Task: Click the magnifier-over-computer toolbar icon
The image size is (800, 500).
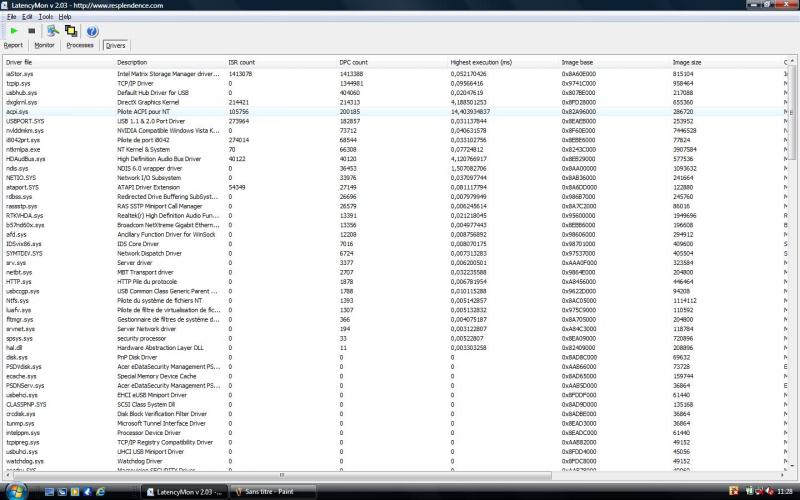Action: click(53, 31)
